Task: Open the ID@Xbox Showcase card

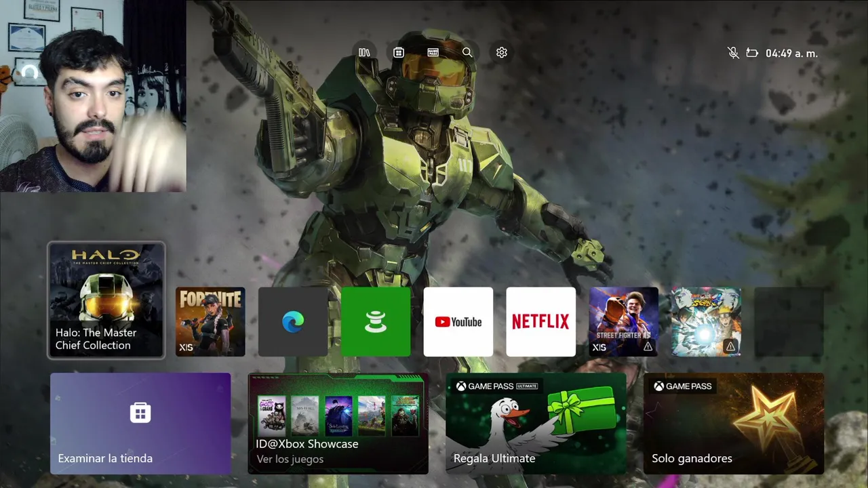Action: pos(338,423)
